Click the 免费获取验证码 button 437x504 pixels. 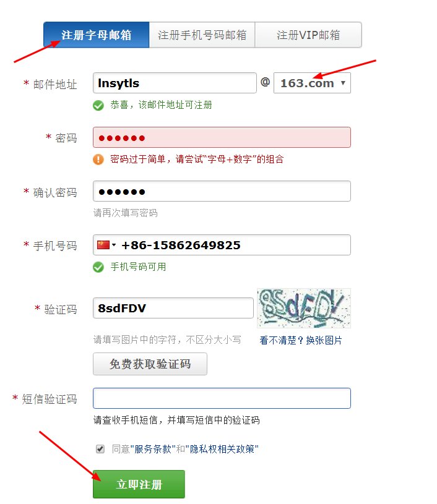click(150, 364)
